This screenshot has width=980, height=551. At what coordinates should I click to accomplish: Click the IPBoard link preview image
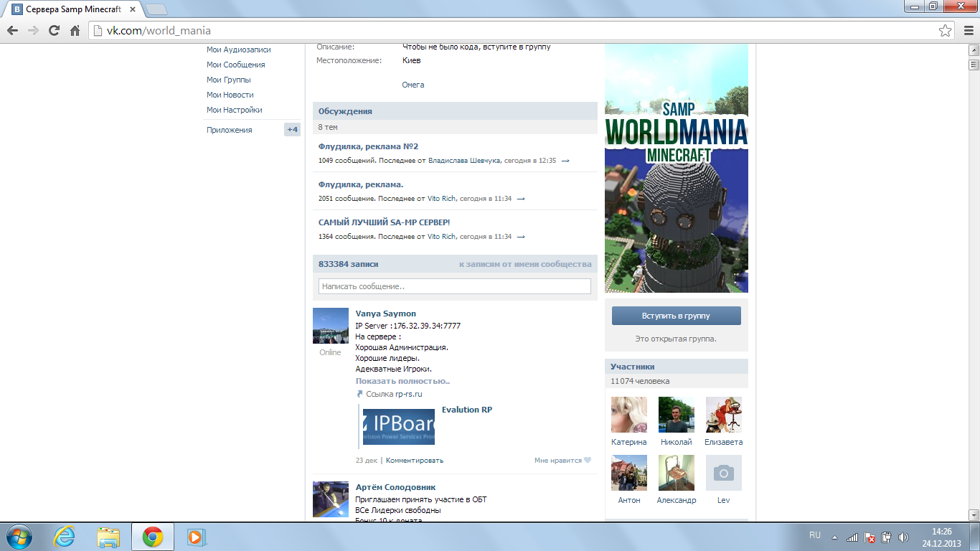pos(399,427)
